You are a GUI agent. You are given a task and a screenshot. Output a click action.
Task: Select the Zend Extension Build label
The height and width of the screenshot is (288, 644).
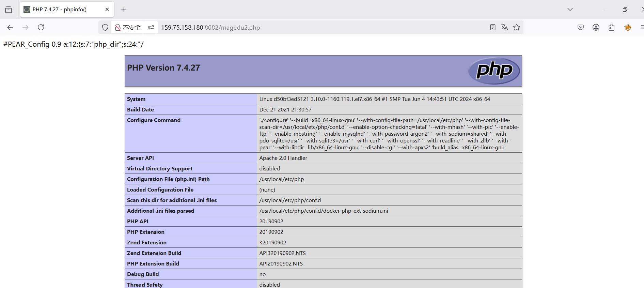[x=154, y=253]
